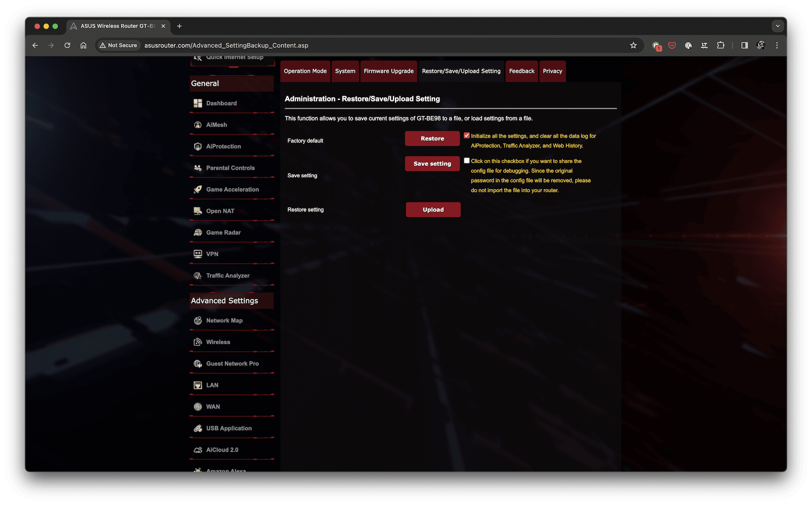The width and height of the screenshot is (812, 505).
Task: Close the ASUS Wireless Router tab
Action: [x=163, y=26]
